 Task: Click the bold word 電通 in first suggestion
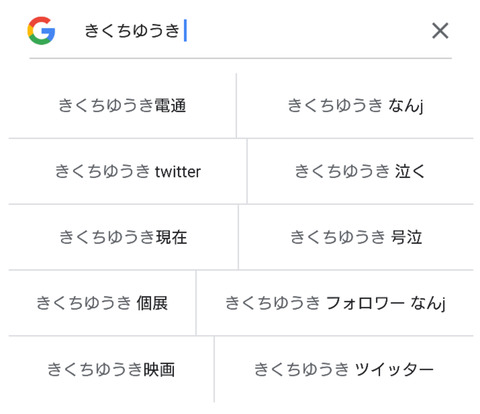click(170, 105)
